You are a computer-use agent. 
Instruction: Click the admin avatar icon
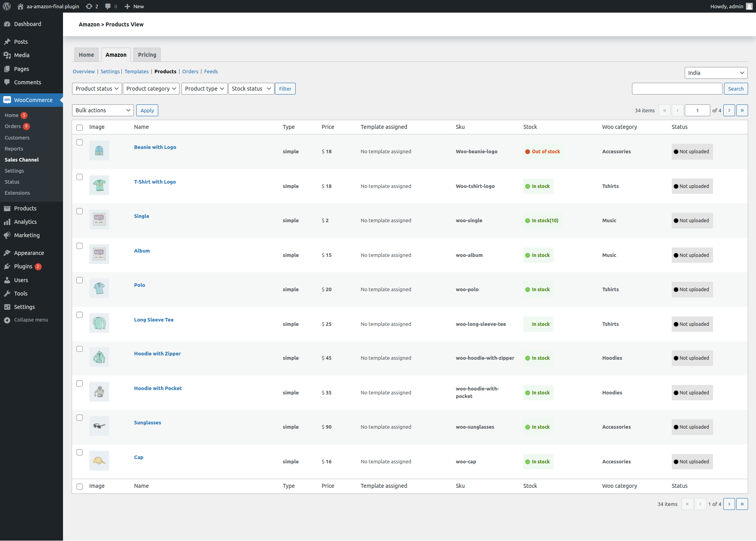pos(749,6)
